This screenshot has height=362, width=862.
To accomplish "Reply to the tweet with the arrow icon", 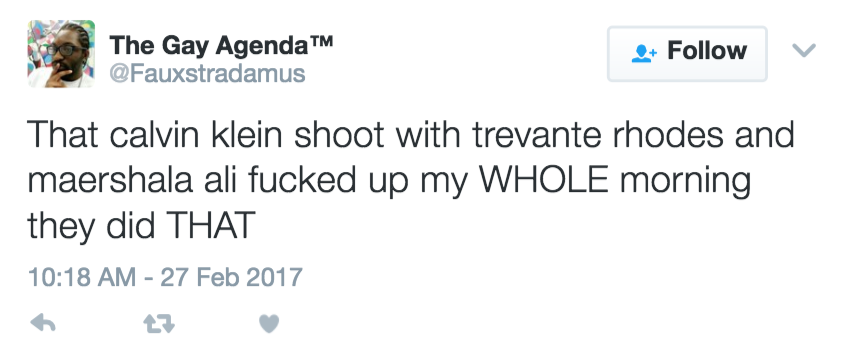I will (43, 323).
